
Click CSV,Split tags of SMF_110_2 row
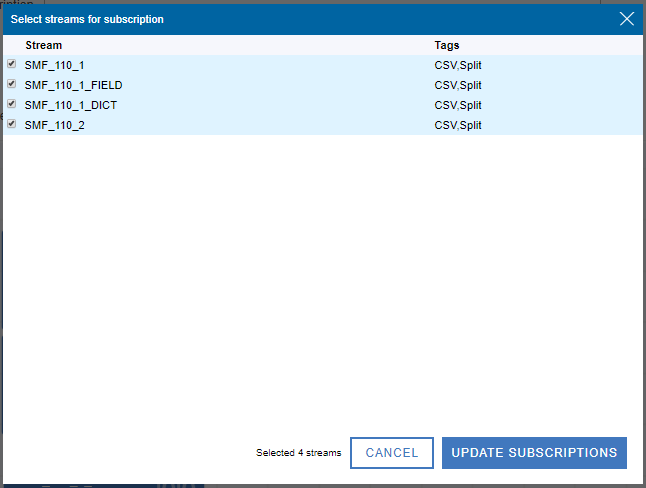tap(458, 125)
